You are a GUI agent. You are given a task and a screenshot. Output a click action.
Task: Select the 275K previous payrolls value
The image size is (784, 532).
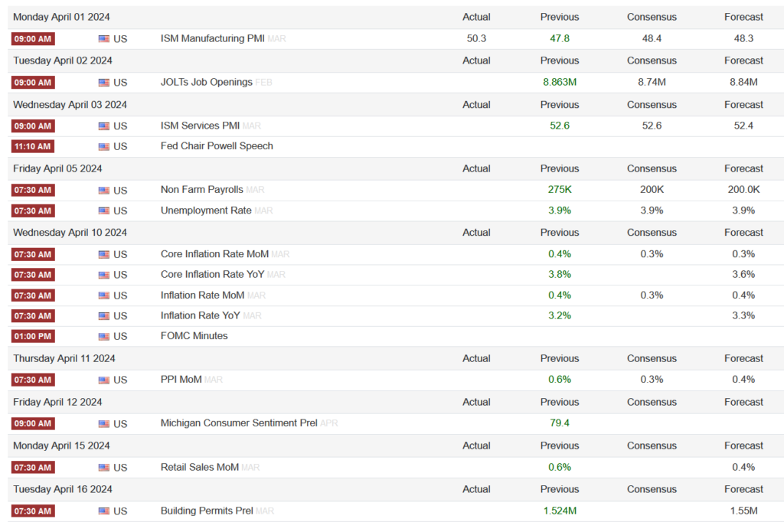point(560,190)
